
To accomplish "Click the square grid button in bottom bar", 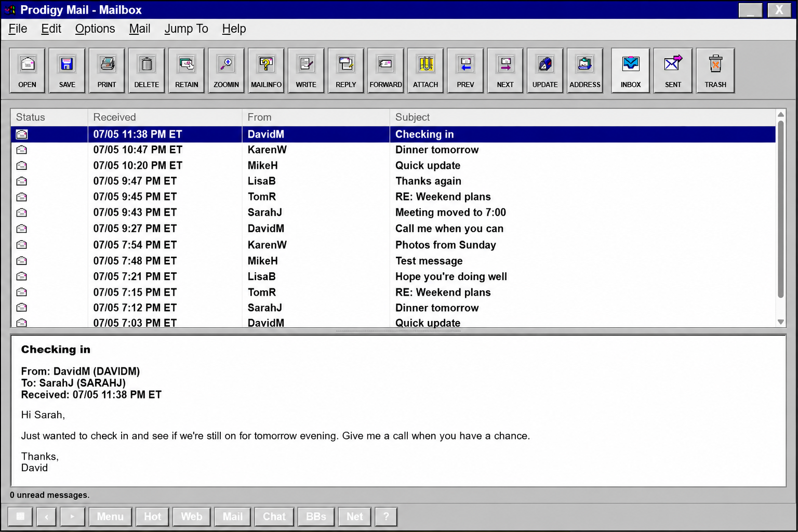I will coord(20,516).
